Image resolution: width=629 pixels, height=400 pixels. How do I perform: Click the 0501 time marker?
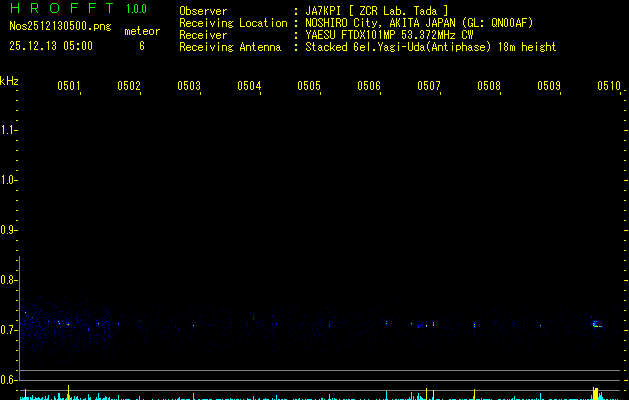69,86
